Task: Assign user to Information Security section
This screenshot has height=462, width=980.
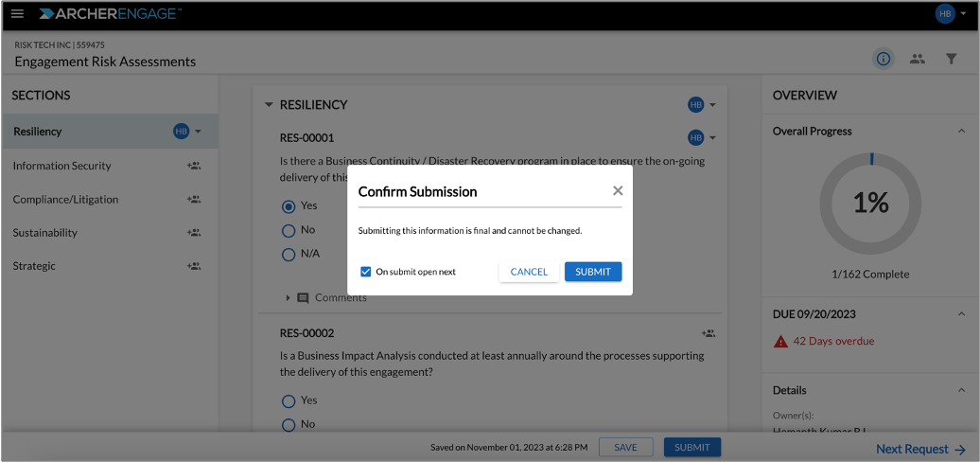Action: coord(194,166)
